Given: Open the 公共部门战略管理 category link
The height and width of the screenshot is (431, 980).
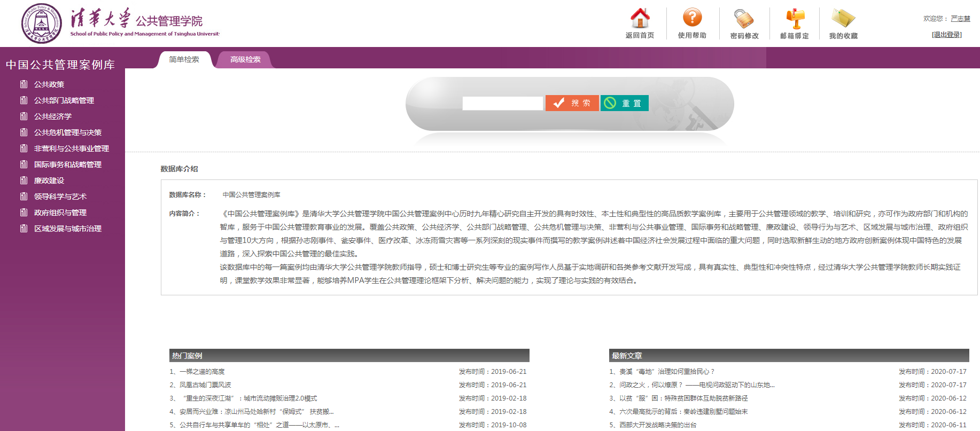Looking at the screenshot, I should (x=64, y=100).
